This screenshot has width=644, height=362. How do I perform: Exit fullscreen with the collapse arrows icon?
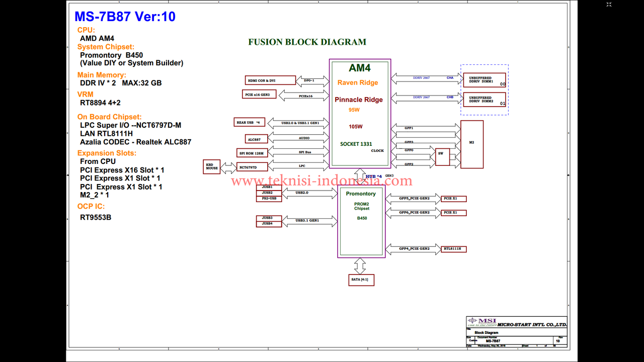[x=609, y=5]
